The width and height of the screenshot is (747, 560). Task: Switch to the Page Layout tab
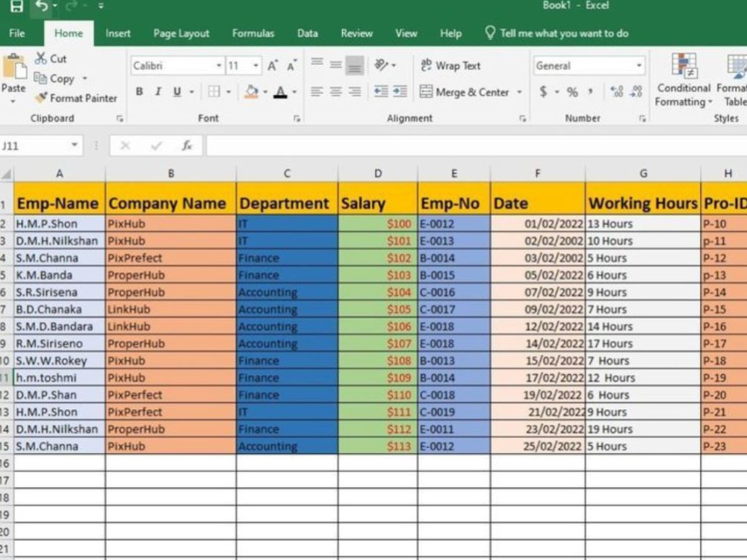[181, 34]
